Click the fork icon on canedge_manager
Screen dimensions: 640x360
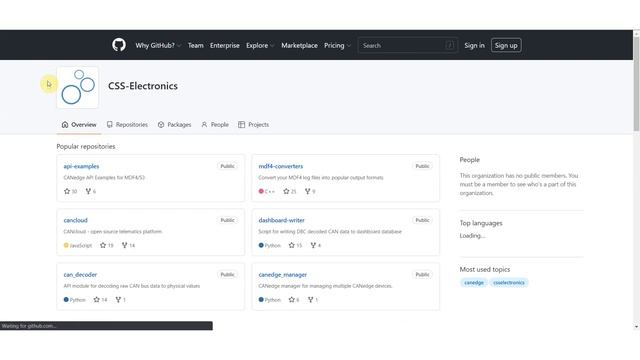point(310,300)
